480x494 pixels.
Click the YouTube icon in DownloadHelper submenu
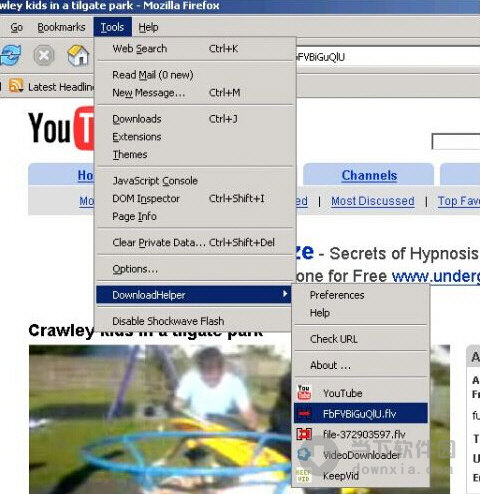[x=304, y=392]
